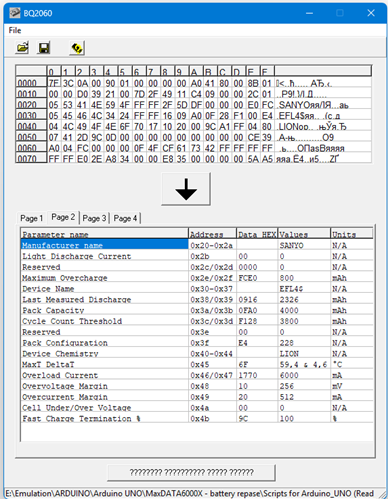Screen dimensions: 388x499
Task: Switch to the Page 4 tab
Action: 125,218
